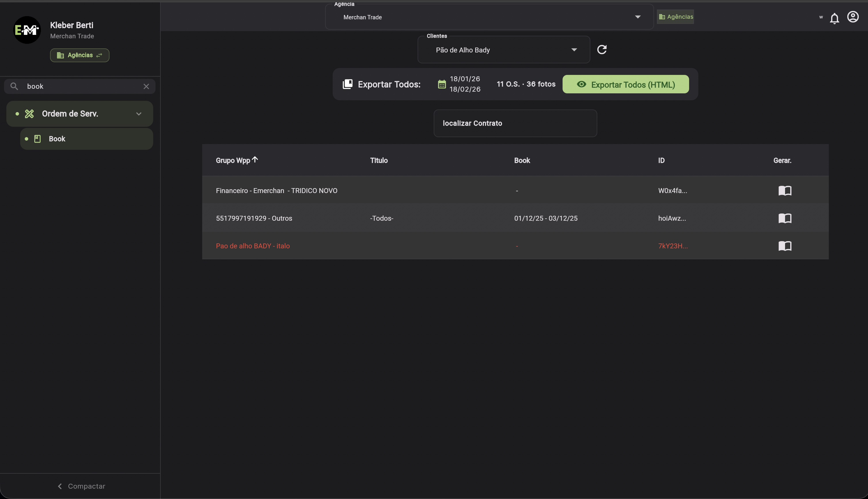This screenshot has width=868, height=499.
Task: Open the user account profile icon
Action: [852, 17]
